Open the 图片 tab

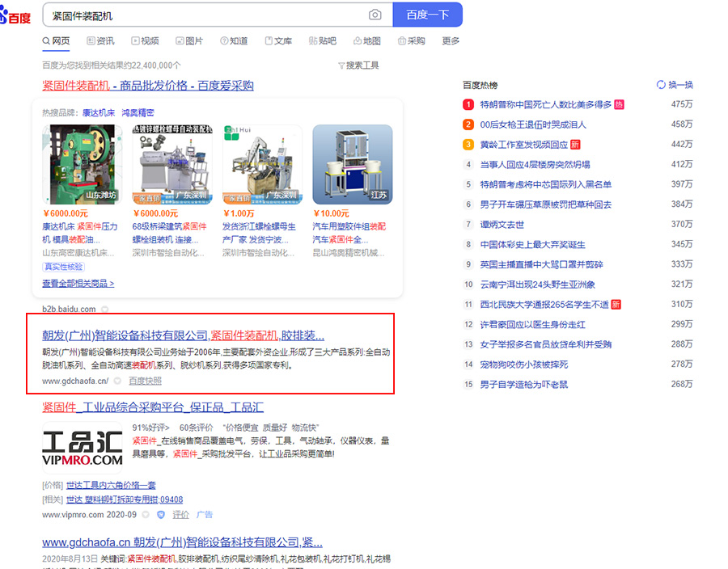point(189,40)
